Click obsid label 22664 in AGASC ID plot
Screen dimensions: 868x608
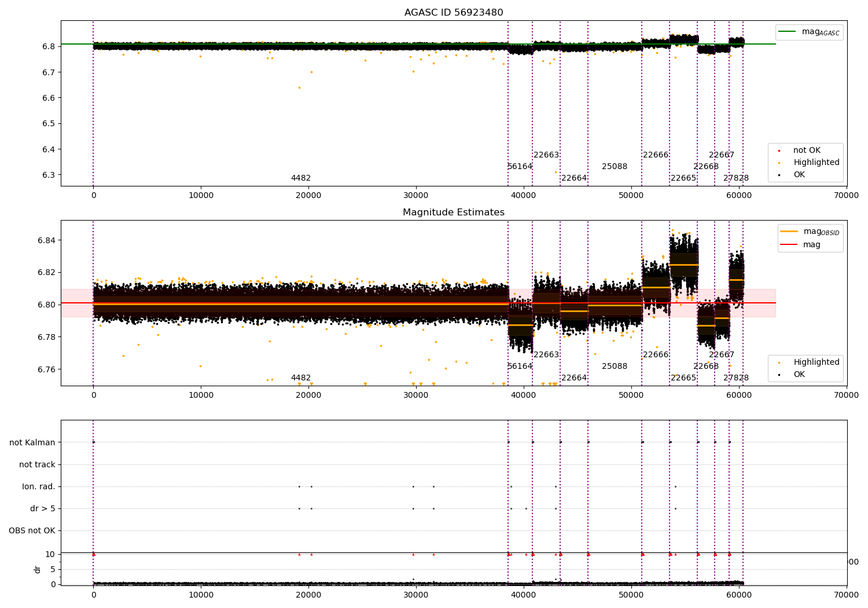tap(574, 178)
